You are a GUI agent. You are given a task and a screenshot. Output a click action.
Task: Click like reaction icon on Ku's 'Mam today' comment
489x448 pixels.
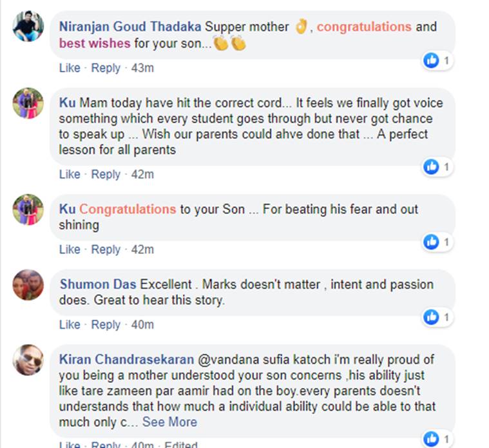(x=431, y=168)
